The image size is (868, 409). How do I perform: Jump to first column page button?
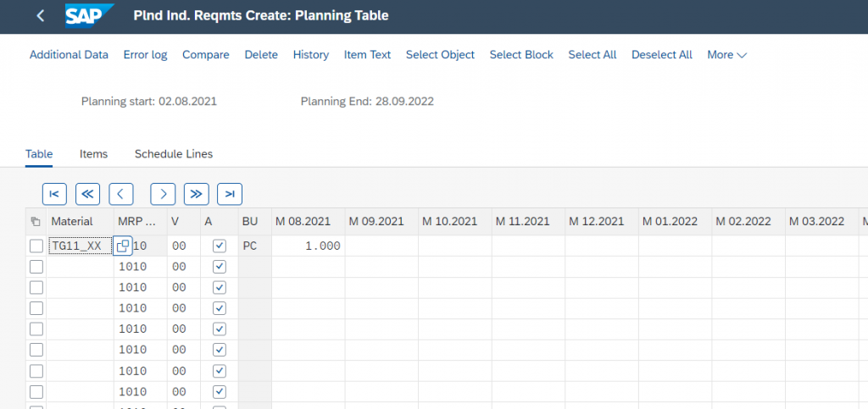click(x=53, y=194)
